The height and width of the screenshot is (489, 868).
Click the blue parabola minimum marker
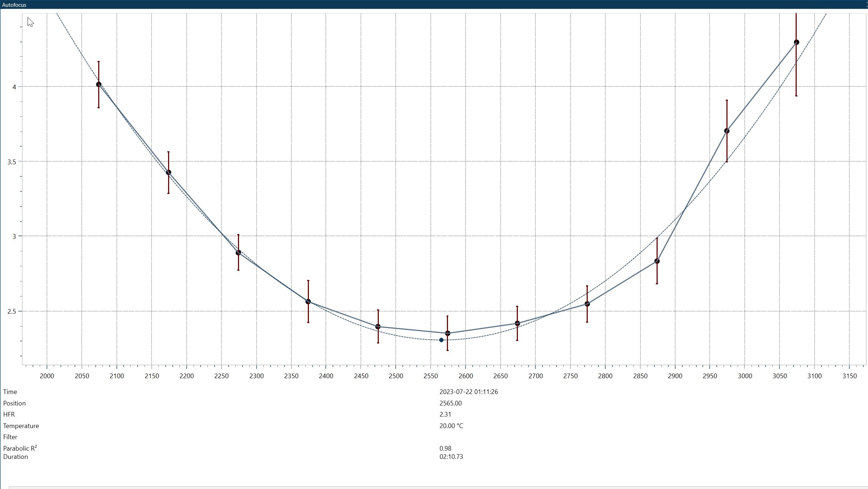pos(441,340)
